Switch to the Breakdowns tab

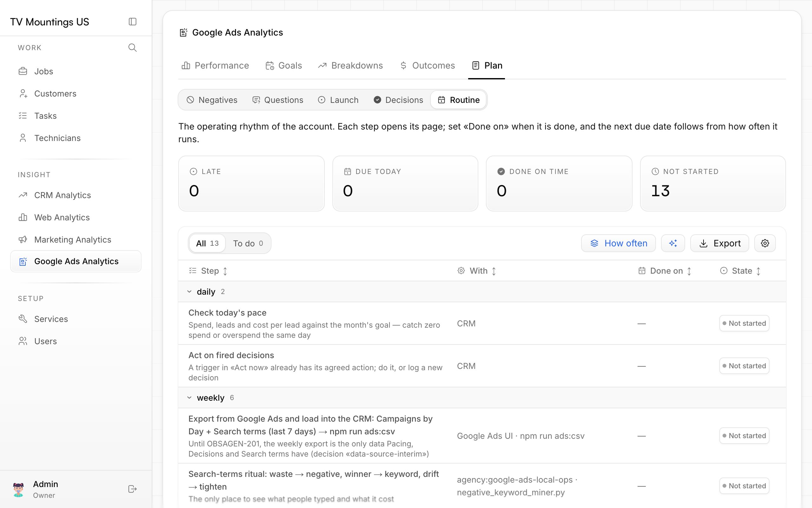point(350,65)
